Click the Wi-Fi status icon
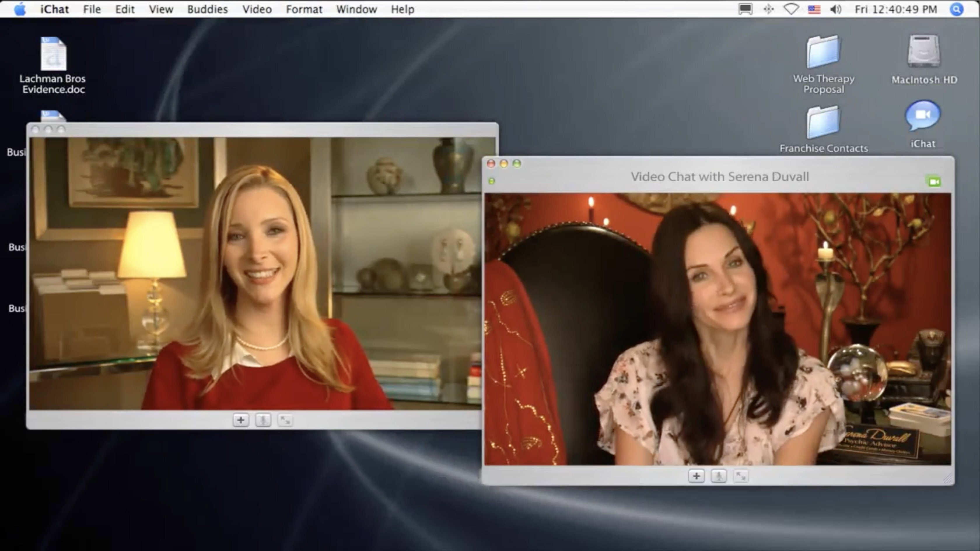980x551 pixels. (791, 9)
